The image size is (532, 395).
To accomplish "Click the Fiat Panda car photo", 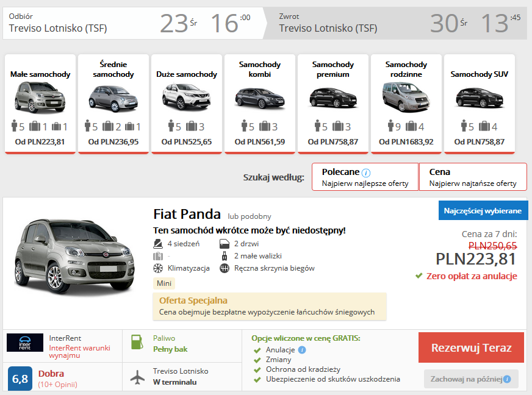I will point(72,256).
